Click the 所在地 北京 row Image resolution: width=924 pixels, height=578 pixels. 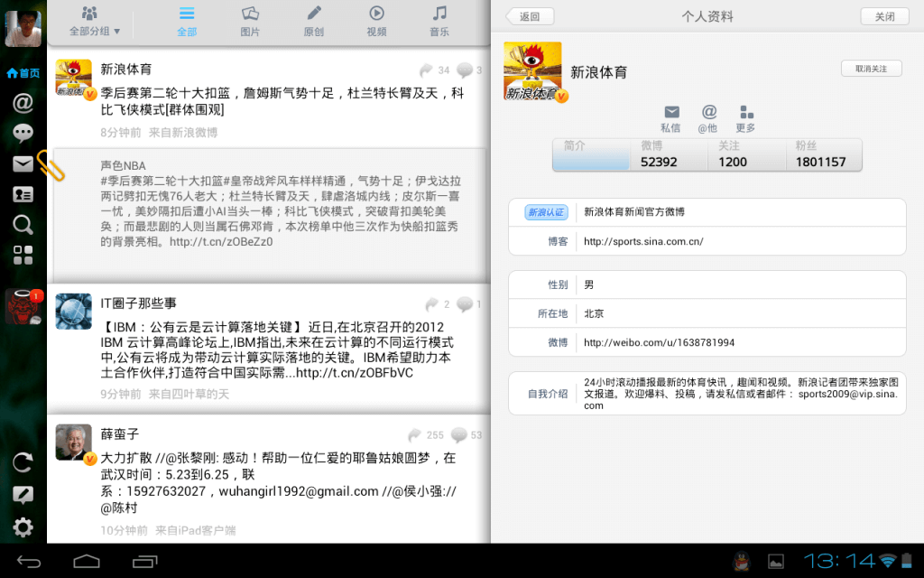click(x=707, y=313)
